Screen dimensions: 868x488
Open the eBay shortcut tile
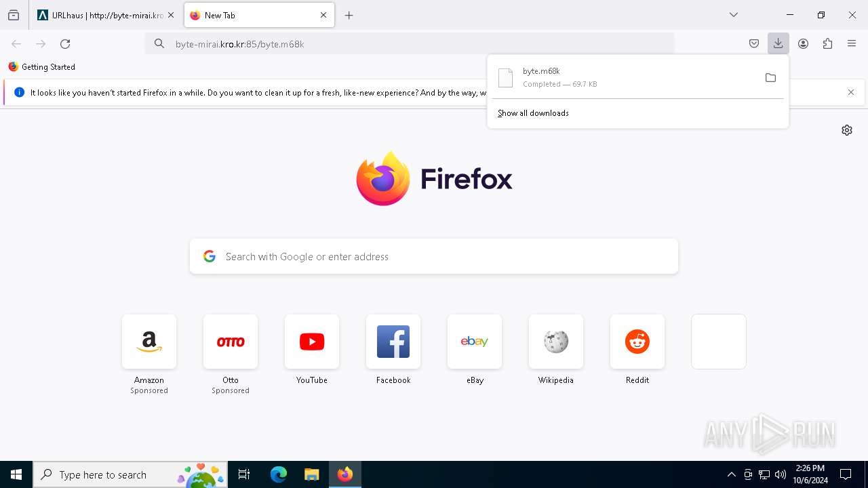475,342
